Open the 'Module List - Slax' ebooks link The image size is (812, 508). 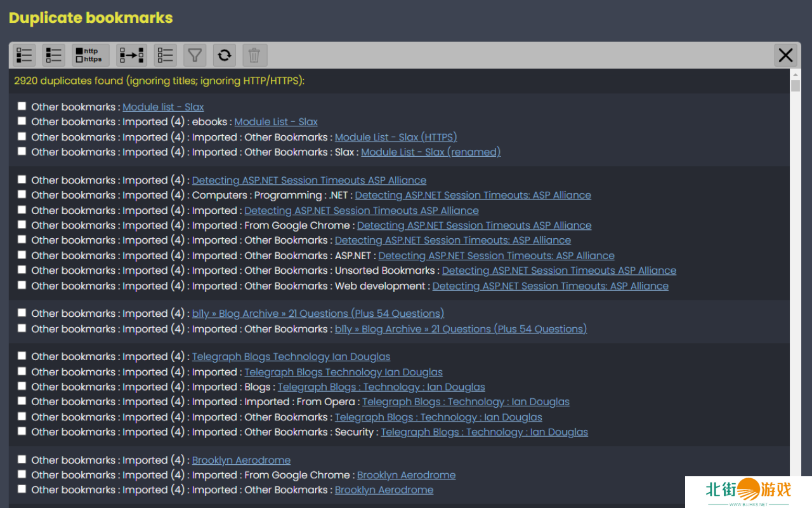pos(276,122)
